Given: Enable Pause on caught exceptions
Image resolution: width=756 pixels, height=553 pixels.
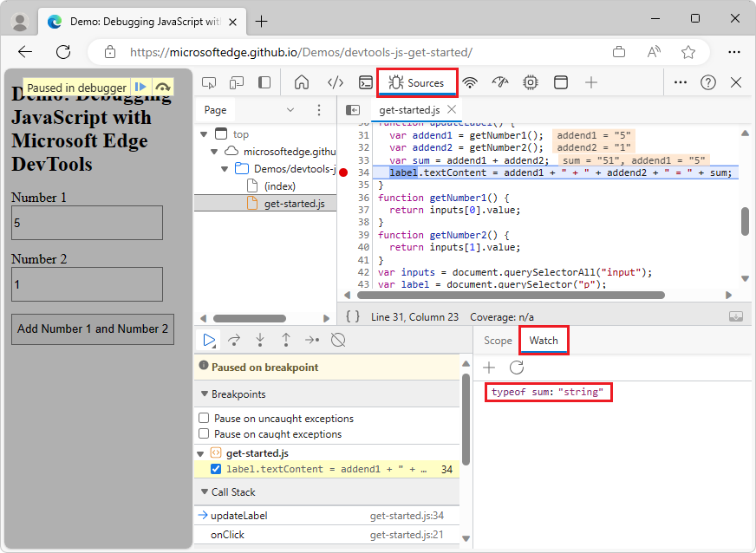Looking at the screenshot, I should point(204,434).
